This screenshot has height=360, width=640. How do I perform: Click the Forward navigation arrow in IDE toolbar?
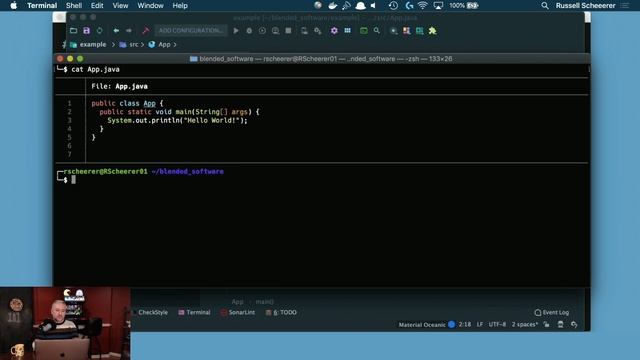click(129, 31)
